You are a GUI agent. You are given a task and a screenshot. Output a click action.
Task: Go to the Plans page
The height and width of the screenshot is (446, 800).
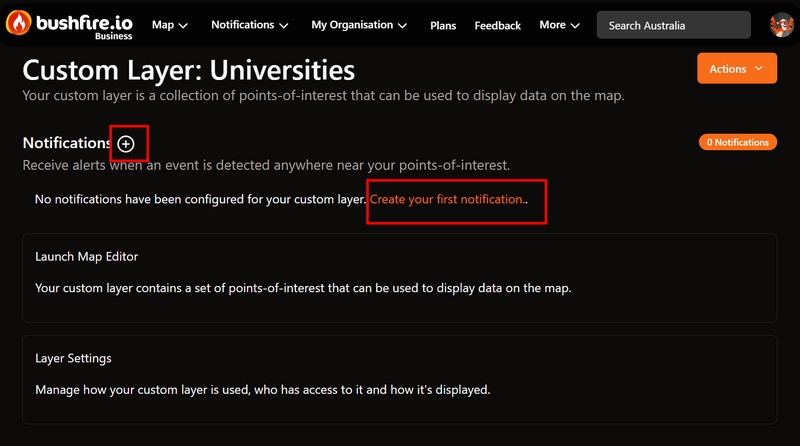[443, 26]
